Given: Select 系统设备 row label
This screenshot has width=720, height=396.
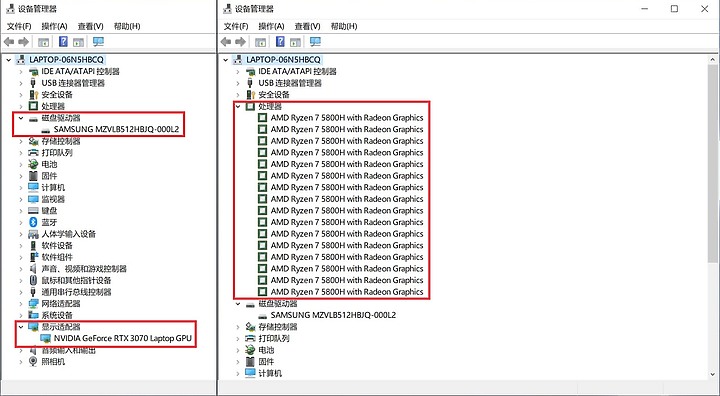Looking at the screenshot, I should click(x=57, y=316).
